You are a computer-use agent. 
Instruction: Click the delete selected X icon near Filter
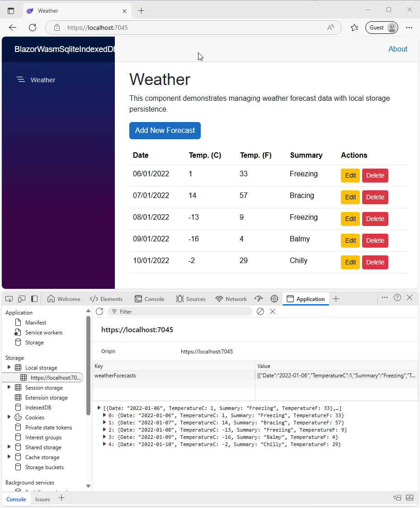(273, 311)
